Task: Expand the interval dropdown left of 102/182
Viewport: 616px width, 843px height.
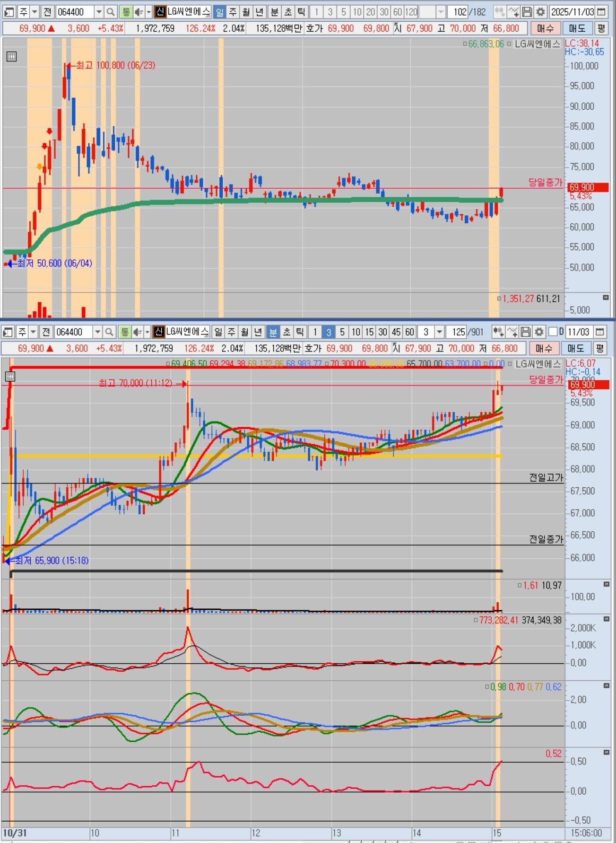Action: coord(441,12)
